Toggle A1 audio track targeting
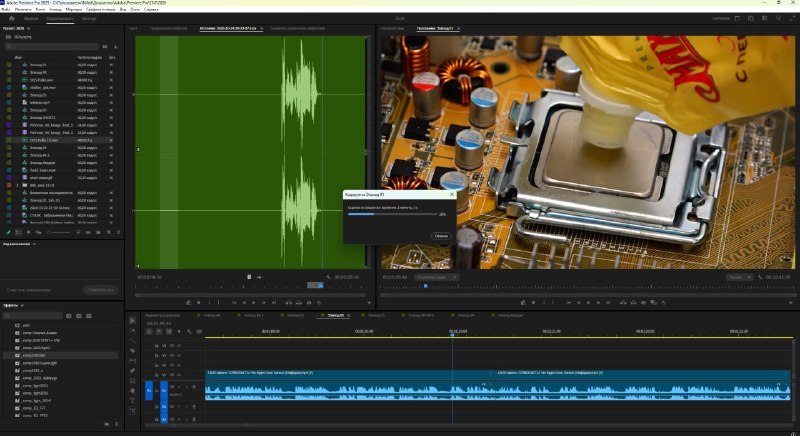The width and height of the screenshot is (800, 436). click(x=164, y=390)
